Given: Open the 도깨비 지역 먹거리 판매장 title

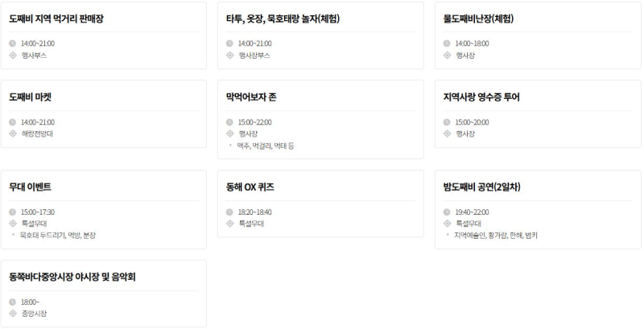Looking at the screenshot, I should click(x=57, y=19).
